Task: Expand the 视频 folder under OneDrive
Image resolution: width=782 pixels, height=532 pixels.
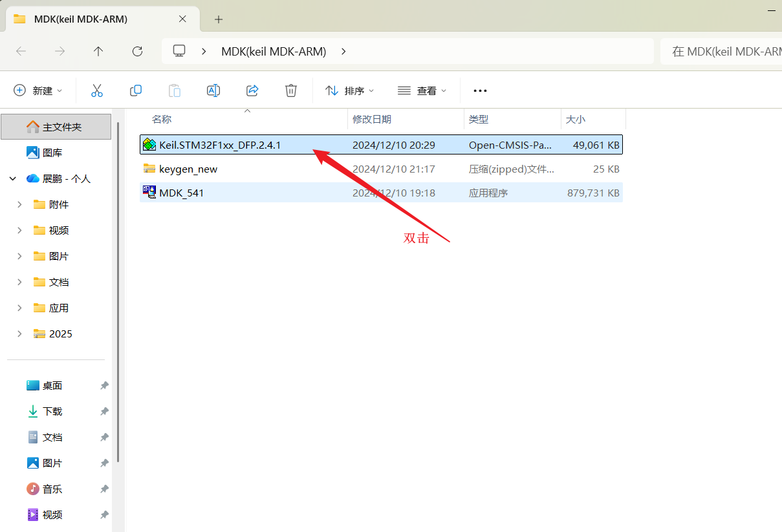Action: click(x=19, y=230)
